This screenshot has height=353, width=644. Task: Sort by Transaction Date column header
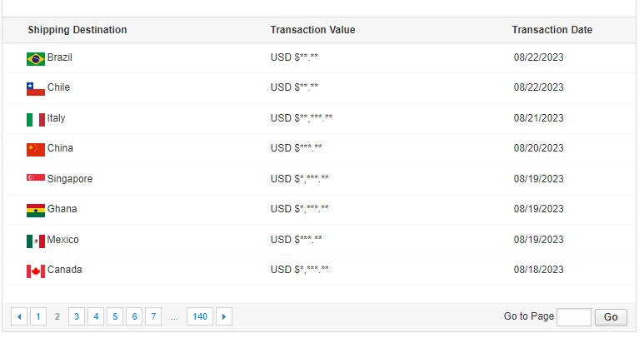click(552, 30)
